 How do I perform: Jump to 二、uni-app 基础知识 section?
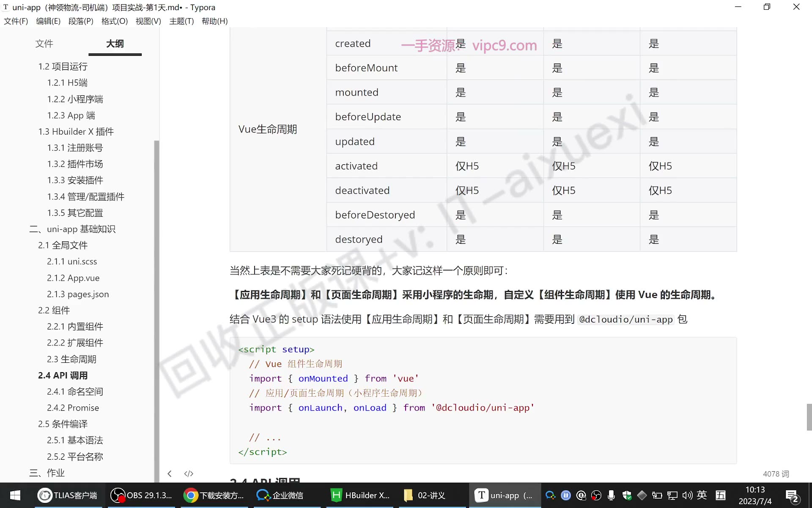[x=72, y=229]
